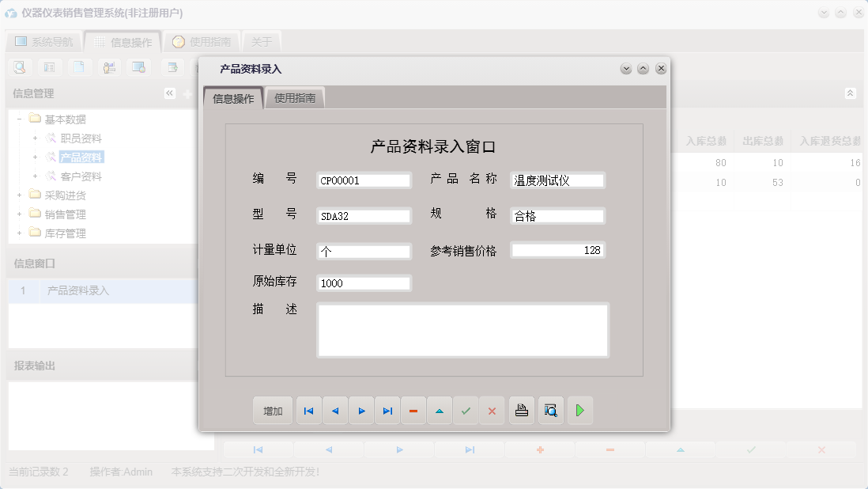Cancel edits with the red X icon
Screen dimensions: 868x489
point(492,410)
